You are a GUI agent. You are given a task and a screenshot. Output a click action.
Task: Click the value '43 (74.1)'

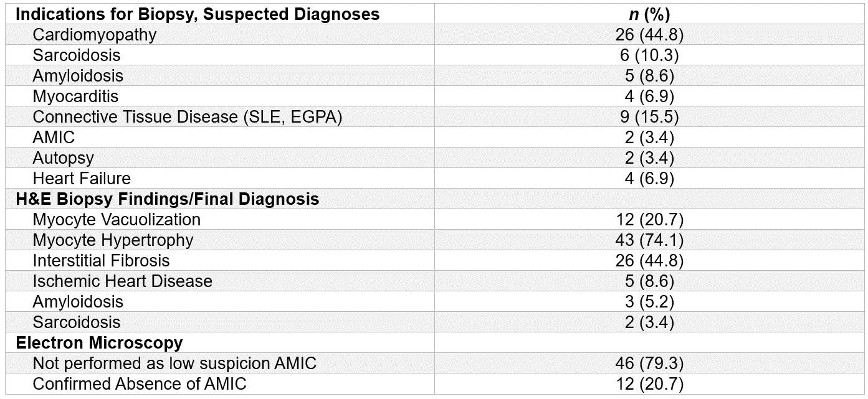tap(649, 240)
